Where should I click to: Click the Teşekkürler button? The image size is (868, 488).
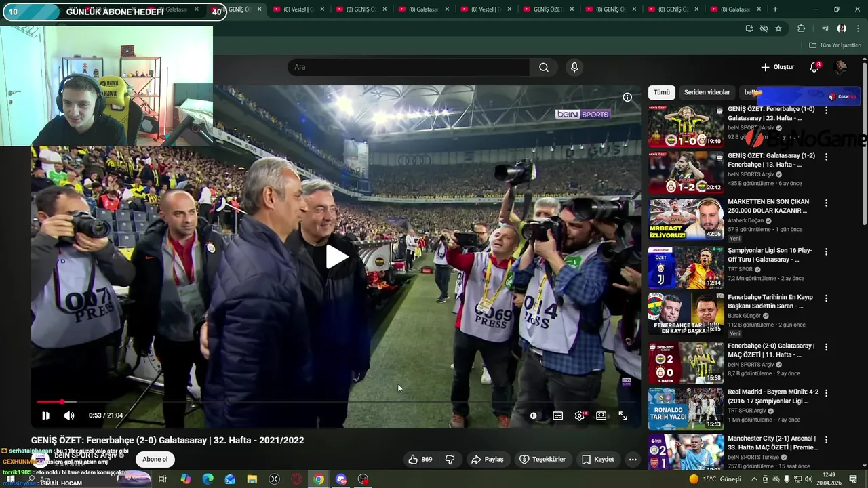[x=542, y=460]
